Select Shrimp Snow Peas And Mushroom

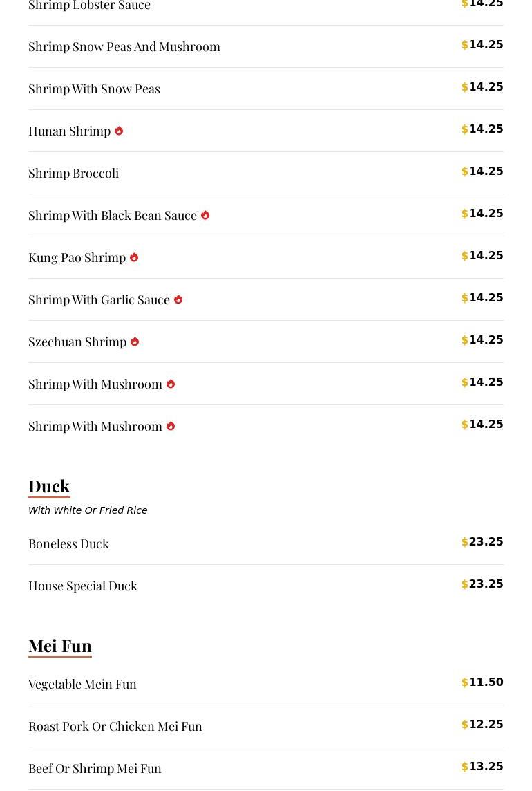click(x=124, y=46)
